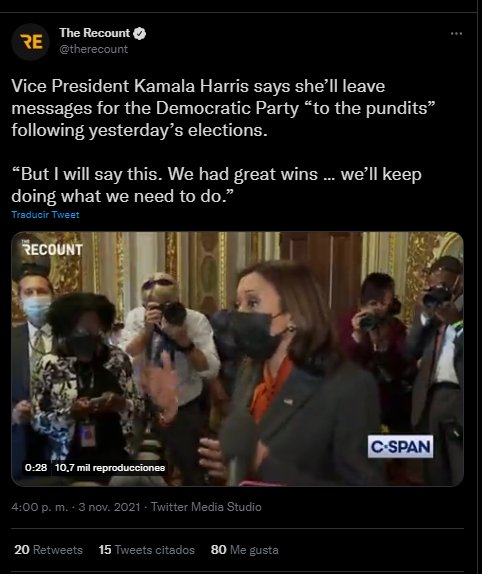This screenshot has height=574, width=482.
Task: Click the quoted "But I will say this" text
Action: tap(216, 185)
